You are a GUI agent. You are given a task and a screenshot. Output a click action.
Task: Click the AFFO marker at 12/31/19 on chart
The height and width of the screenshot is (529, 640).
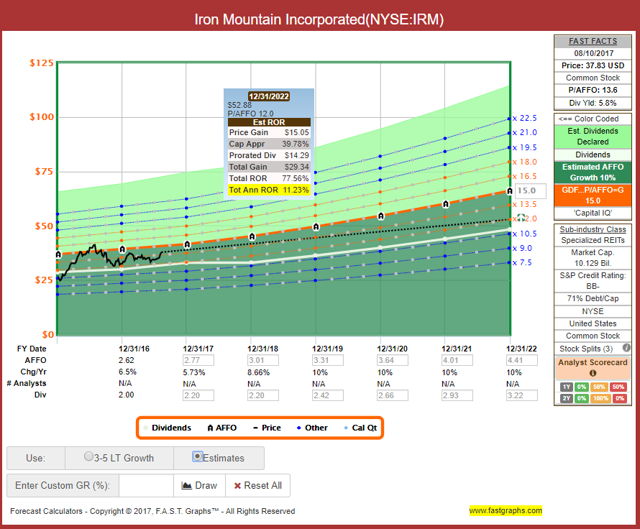[x=316, y=227]
